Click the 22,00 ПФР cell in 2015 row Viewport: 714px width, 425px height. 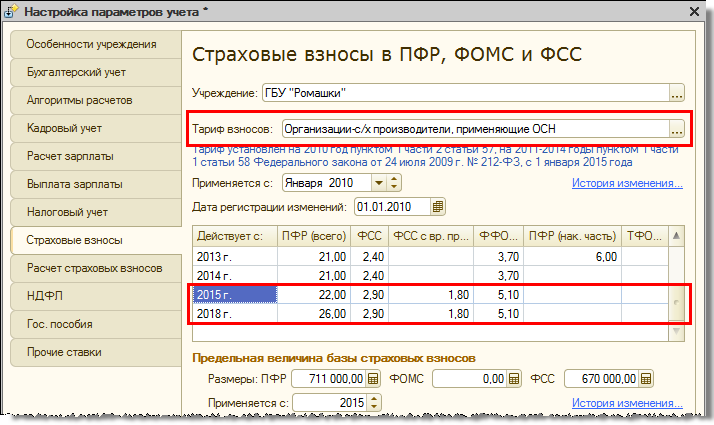pos(314,295)
